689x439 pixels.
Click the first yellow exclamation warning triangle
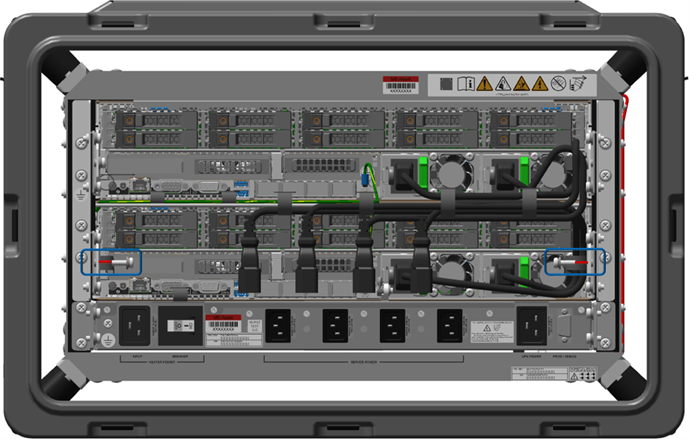485,83
